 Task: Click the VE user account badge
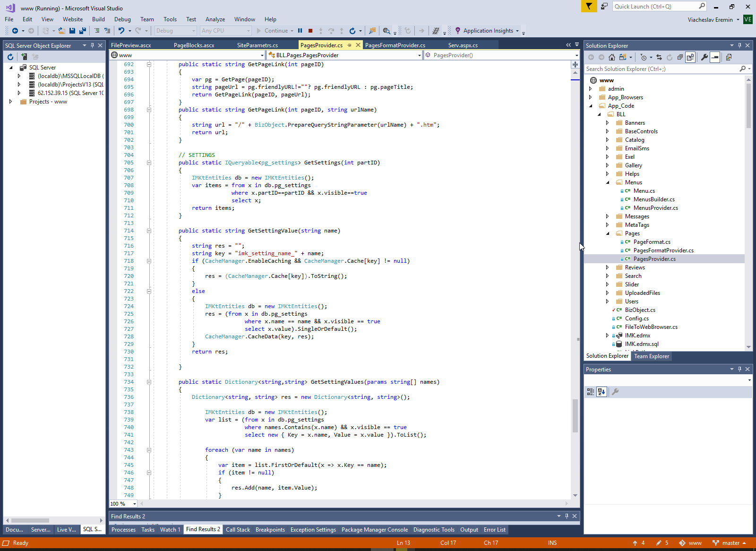tap(747, 19)
